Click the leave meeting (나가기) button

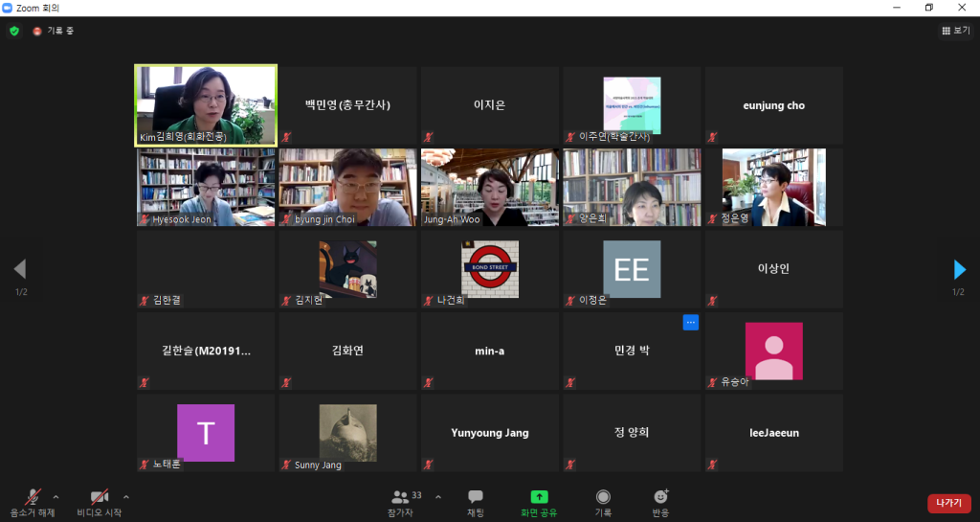coord(948,503)
